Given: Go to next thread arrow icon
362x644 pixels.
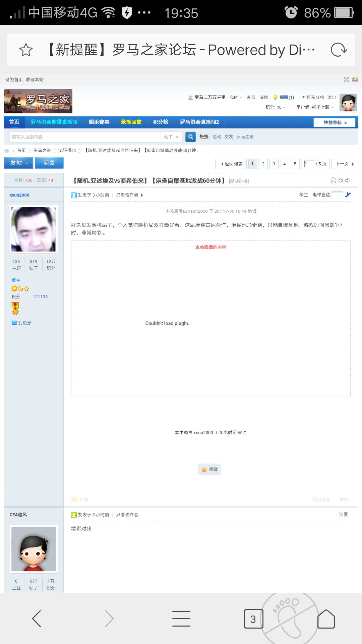Looking at the screenshot, I should click(348, 180).
